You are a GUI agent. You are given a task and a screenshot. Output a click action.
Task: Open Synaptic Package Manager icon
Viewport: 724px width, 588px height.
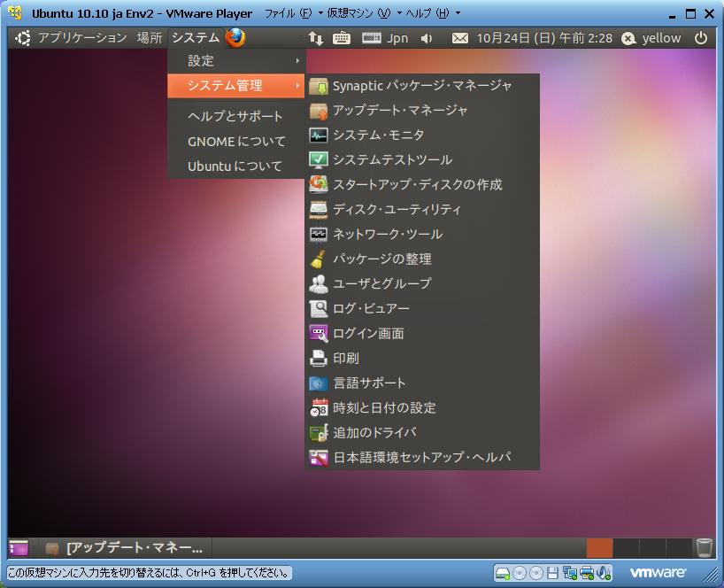point(318,86)
